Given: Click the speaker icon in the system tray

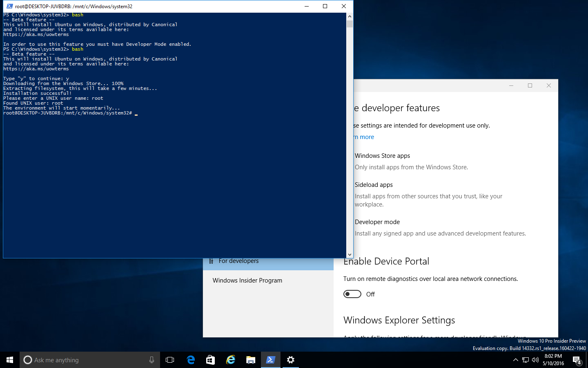Looking at the screenshot, I should 535,360.
